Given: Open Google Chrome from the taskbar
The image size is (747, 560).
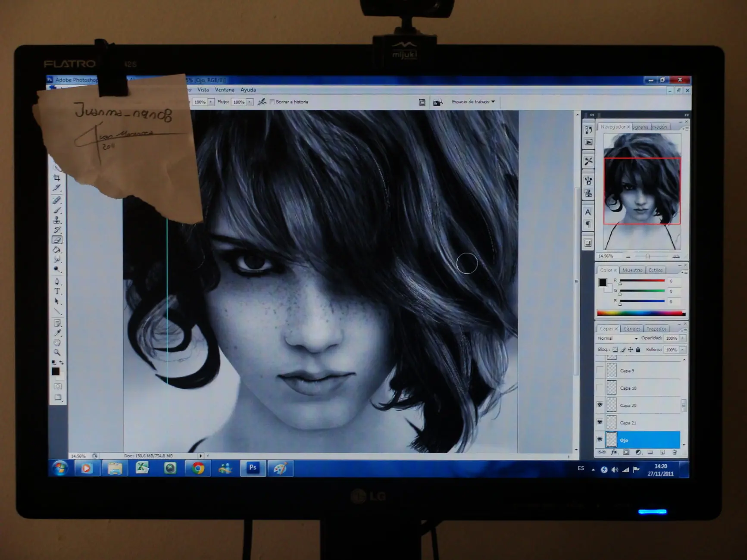Looking at the screenshot, I should pyautogui.click(x=198, y=468).
